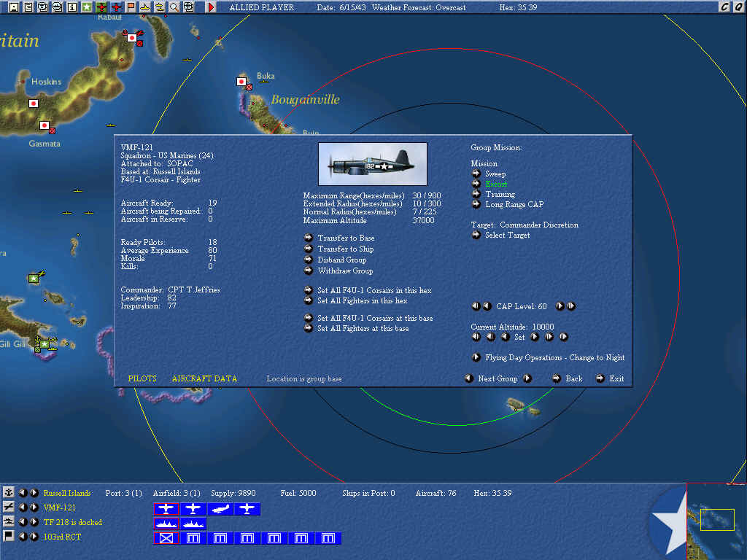
Task: Click the anchor icon beside Russell Islands
Action: (9, 493)
